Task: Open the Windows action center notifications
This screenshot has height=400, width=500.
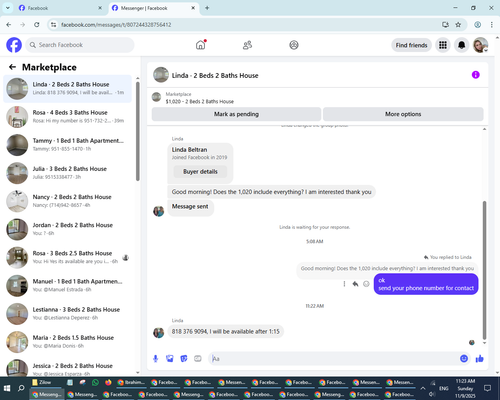Action: 487,388
